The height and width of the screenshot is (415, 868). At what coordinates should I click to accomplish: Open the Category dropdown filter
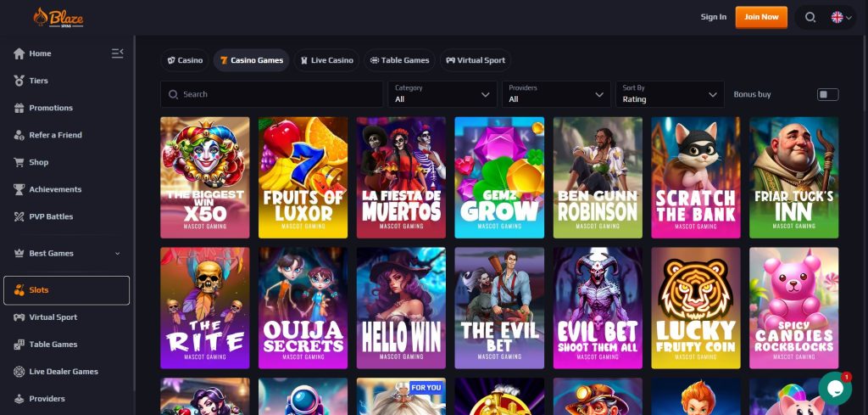[x=442, y=94]
